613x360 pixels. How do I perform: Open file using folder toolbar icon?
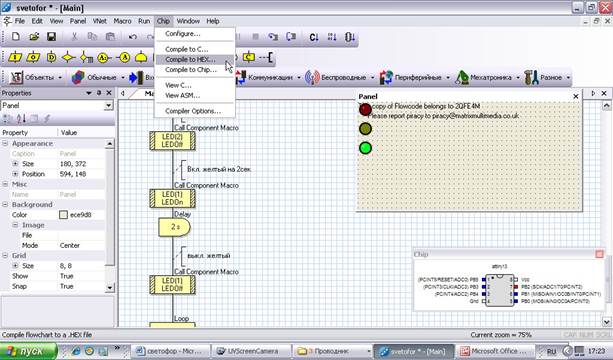34,37
